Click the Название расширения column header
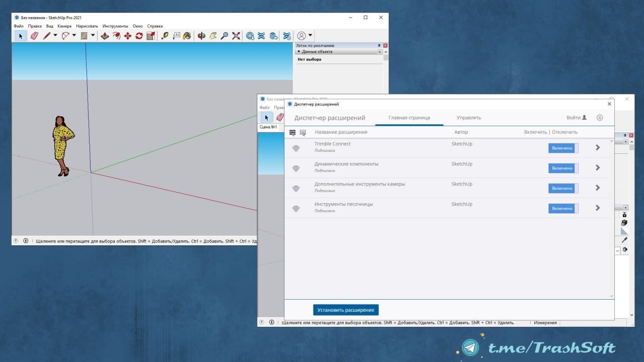This screenshot has height=362, width=644. 341,132
